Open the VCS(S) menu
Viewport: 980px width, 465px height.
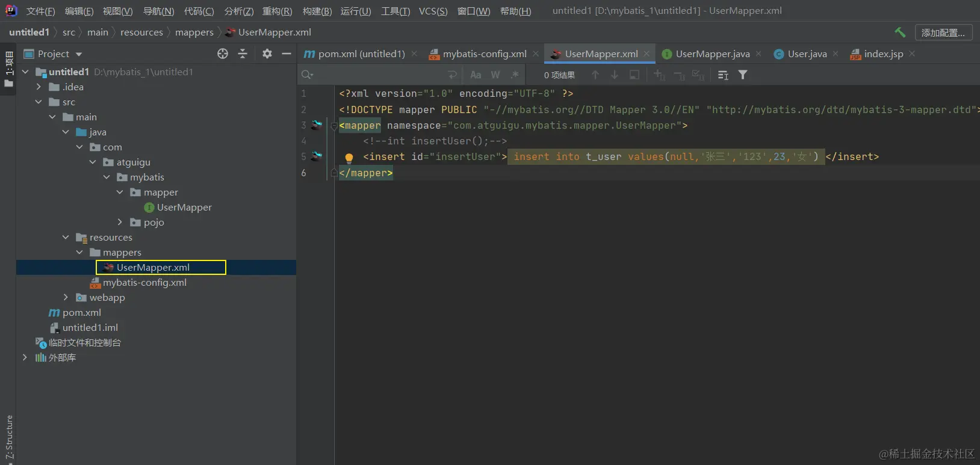433,11
